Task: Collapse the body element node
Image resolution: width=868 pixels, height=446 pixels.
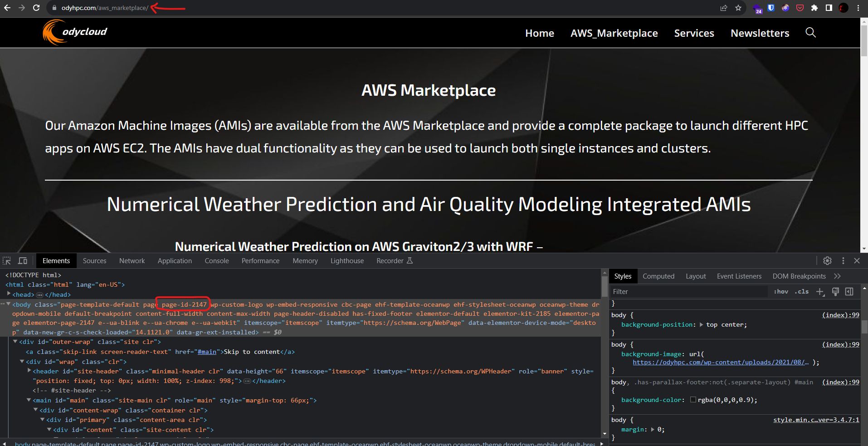Action: 9,304
